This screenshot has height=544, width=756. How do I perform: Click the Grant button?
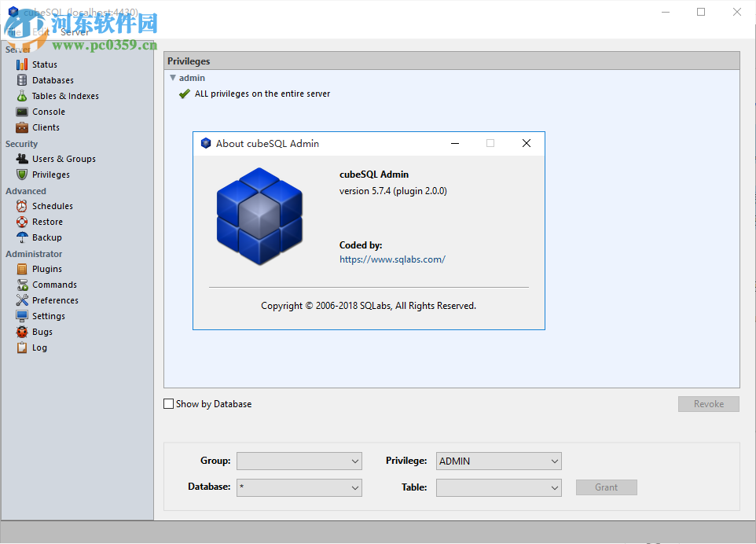click(606, 487)
